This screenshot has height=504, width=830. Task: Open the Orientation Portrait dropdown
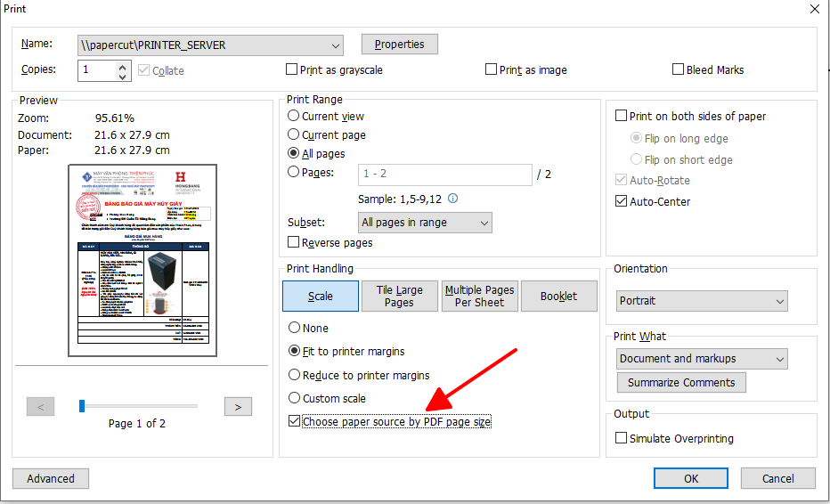(780, 301)
